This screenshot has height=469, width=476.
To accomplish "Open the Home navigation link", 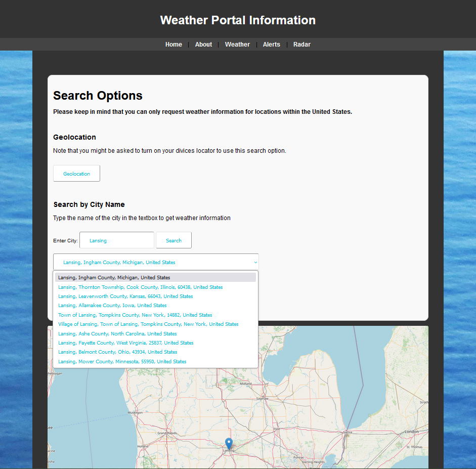I will point(174,45).
